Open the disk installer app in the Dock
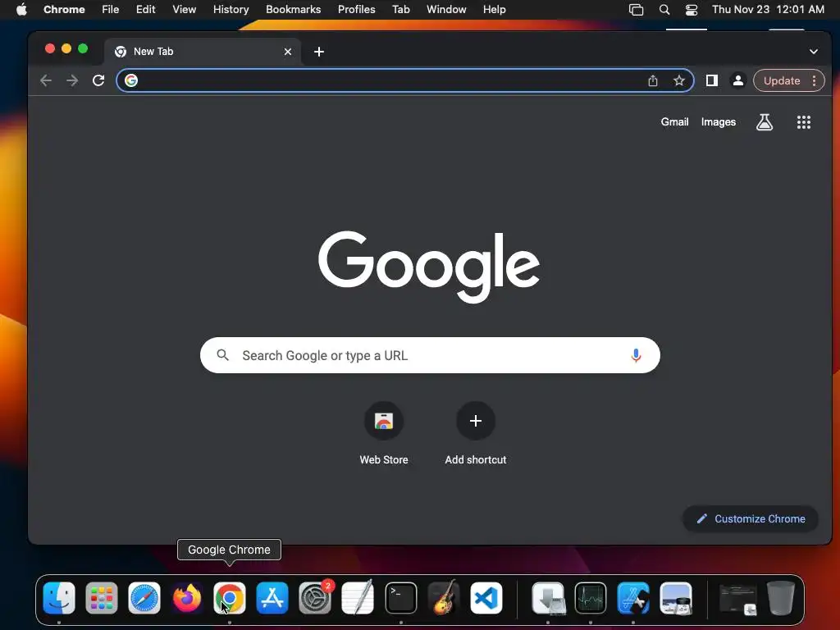The image size is (840, 630). pyautogui.click(x=547, y=598)
